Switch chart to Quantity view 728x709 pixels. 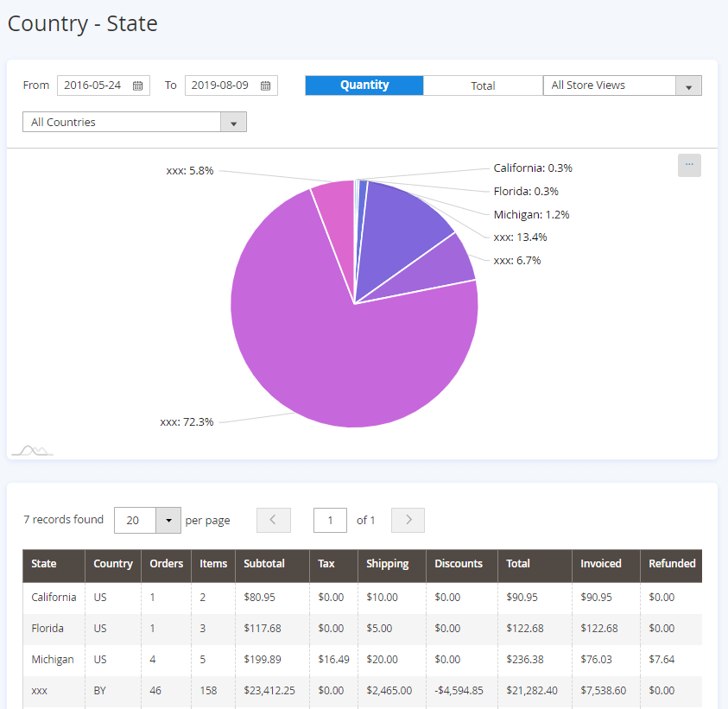click(364, 85)
